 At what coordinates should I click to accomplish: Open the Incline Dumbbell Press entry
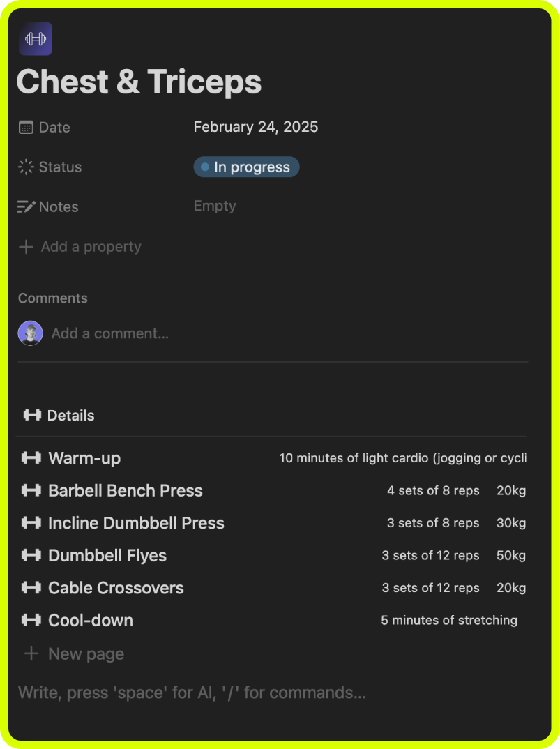[136, 523]
